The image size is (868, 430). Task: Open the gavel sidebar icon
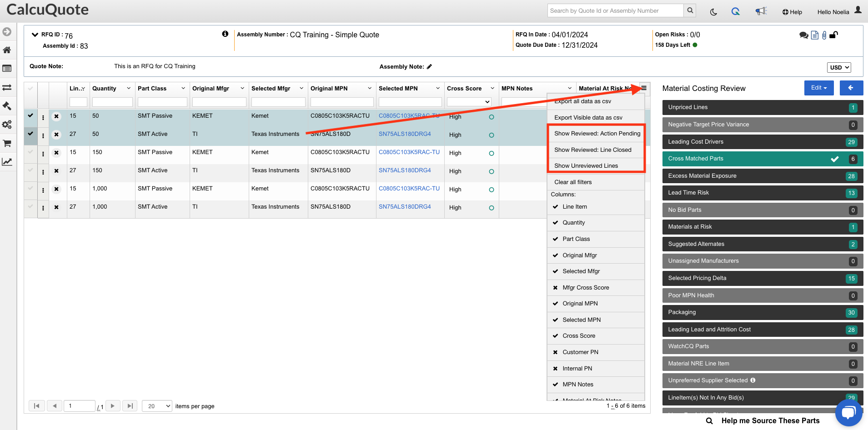point(7,106)
